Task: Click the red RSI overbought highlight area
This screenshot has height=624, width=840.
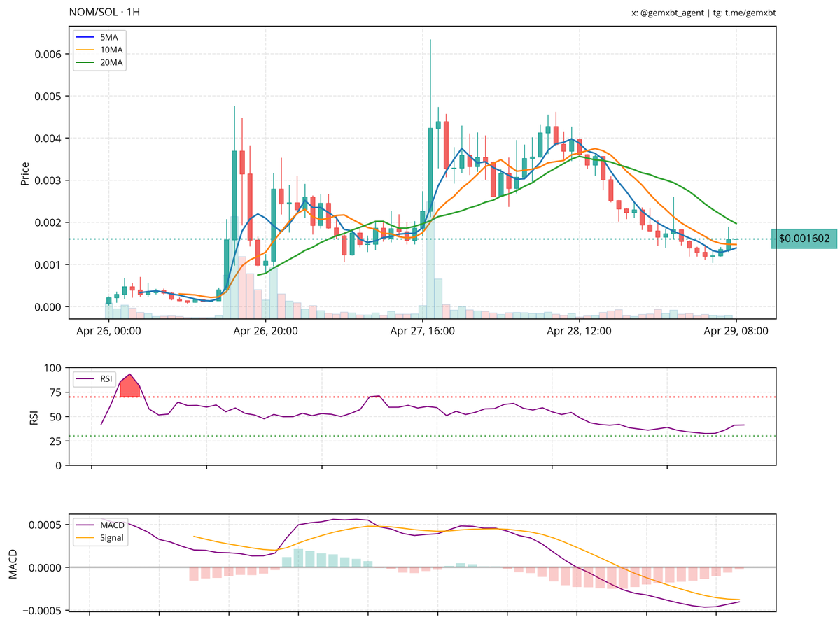Action: [129, 386]
